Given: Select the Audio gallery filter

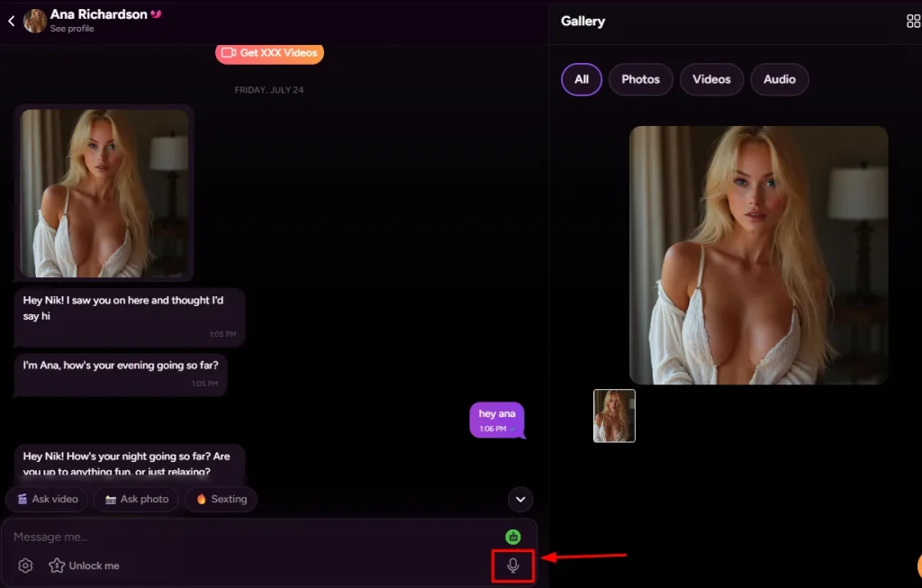Looking at the screenshot, I should tap(780, 79).
